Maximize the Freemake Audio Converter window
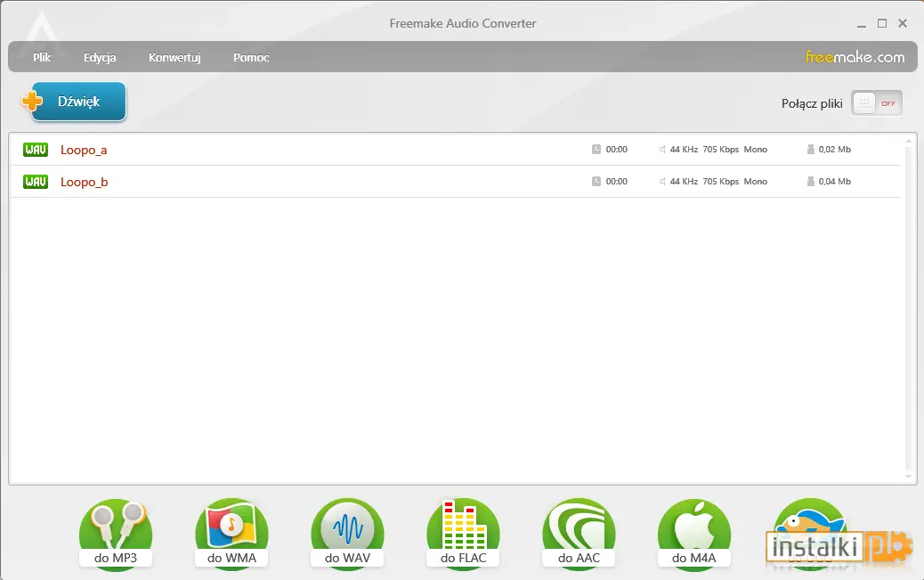The width and height of the screenshot is (924, 580). click(x=882, y=23)
